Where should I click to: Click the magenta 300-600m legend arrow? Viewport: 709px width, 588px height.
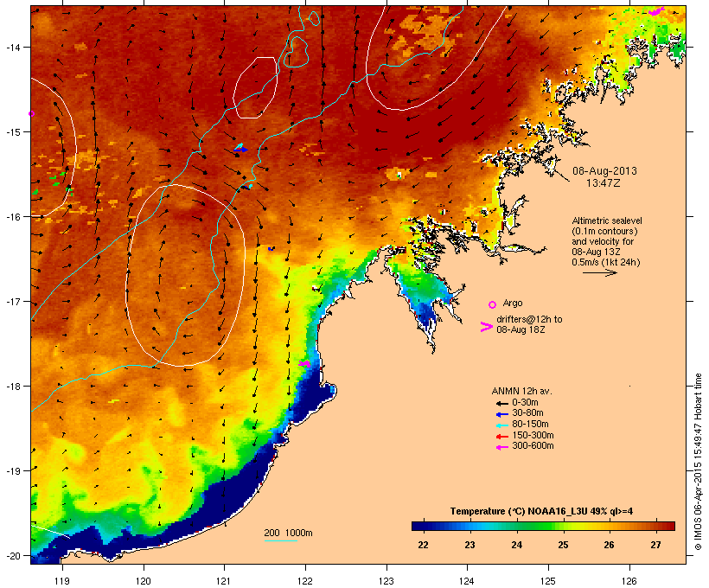coord(501,447)
